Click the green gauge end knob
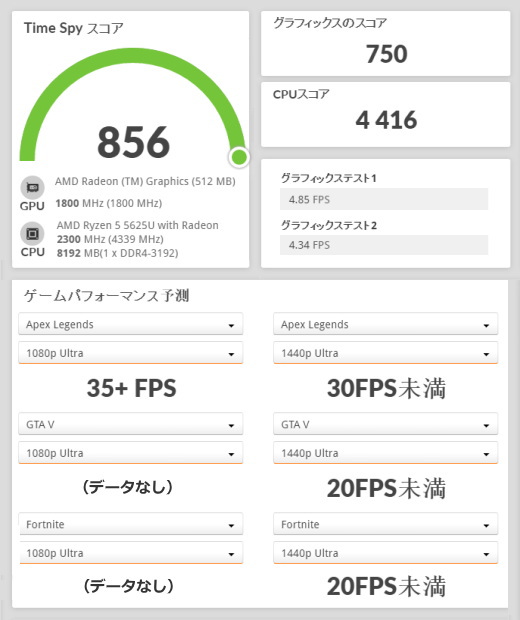 (239, 157)
